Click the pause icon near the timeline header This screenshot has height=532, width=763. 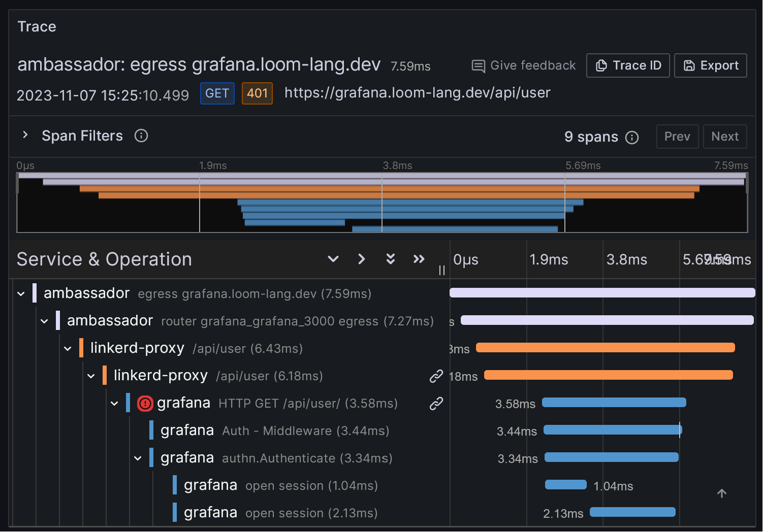coord(441,270)
